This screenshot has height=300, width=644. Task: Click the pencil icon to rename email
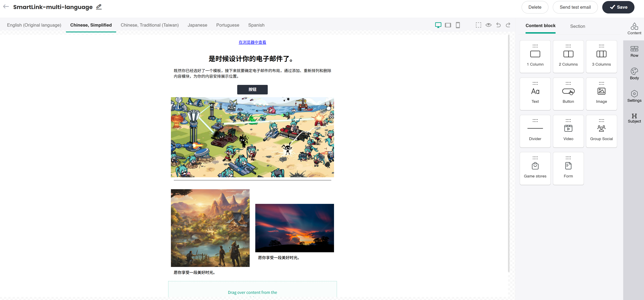tap(99, 7)
